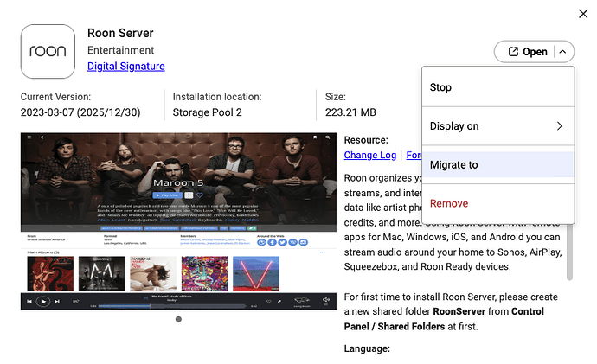This screenshot has width=597, height=364.
Task: Expand the Display on submenu
Action: pos(497,126)
